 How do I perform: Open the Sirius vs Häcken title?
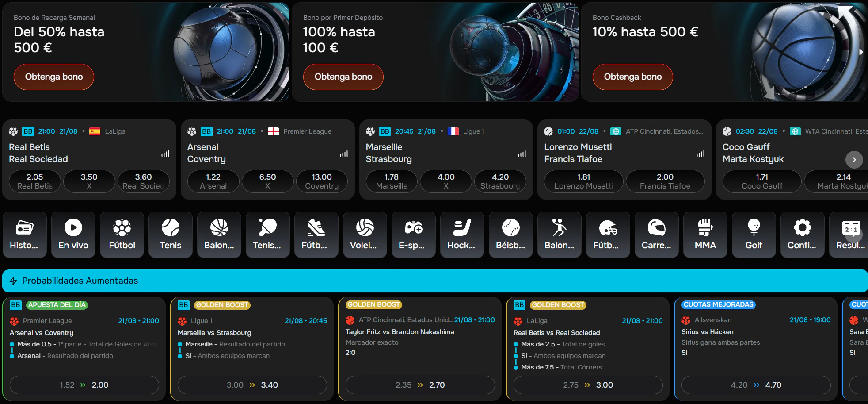708,332
